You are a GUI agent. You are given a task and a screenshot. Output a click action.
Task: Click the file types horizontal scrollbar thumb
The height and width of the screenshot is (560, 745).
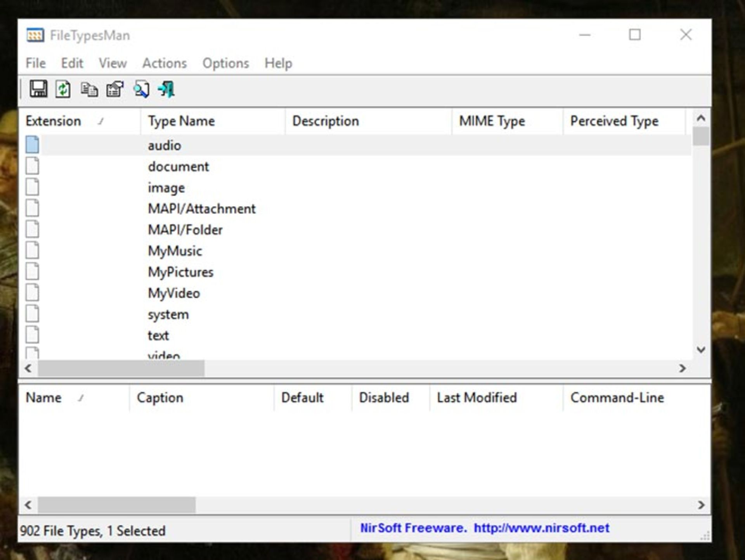(121, 368)
